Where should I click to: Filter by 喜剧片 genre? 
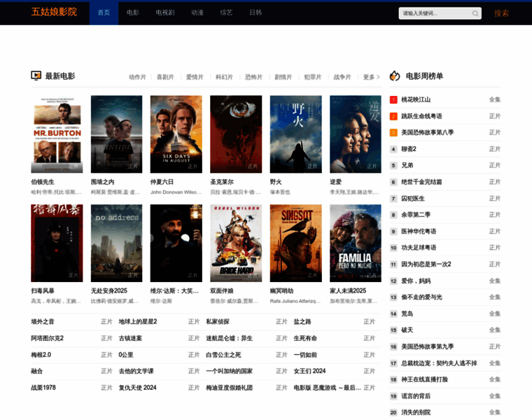coord(165,77)
